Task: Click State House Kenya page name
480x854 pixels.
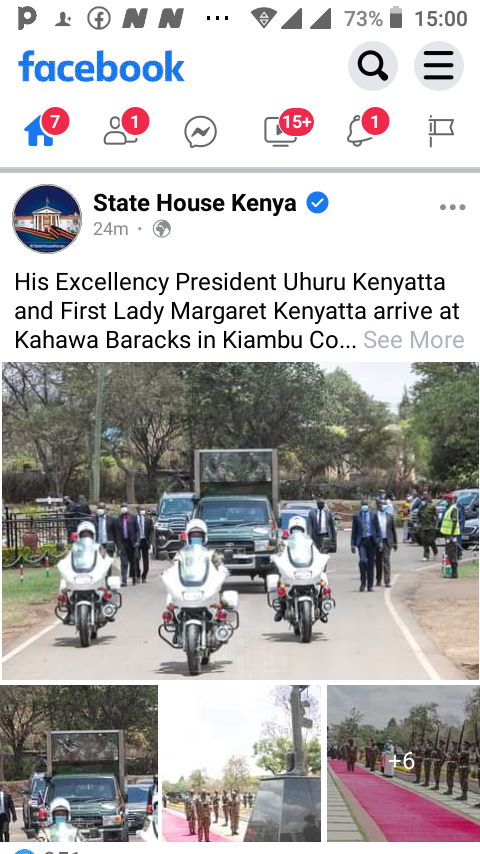Action: point(195,203)
